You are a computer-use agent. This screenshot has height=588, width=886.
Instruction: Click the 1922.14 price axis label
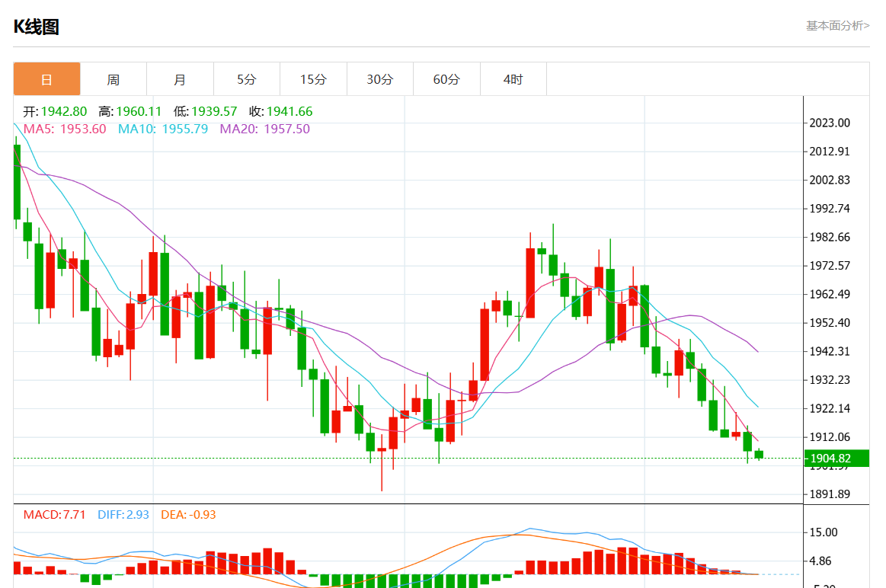point(830,408)
